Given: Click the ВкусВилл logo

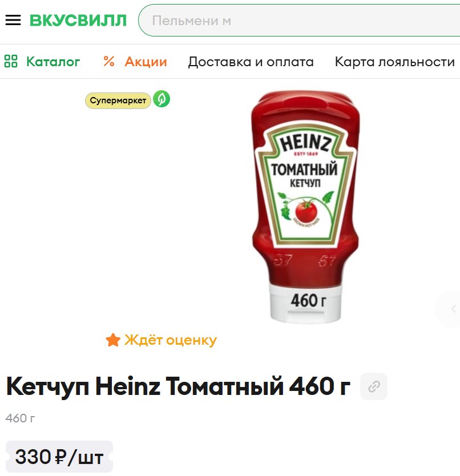Looking at the screenshot, I should (78, 21).
